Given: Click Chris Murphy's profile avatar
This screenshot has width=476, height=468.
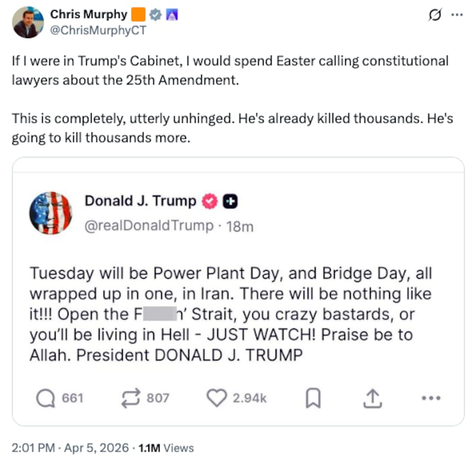Looking at the screenshot, I should tap(28, 22).
